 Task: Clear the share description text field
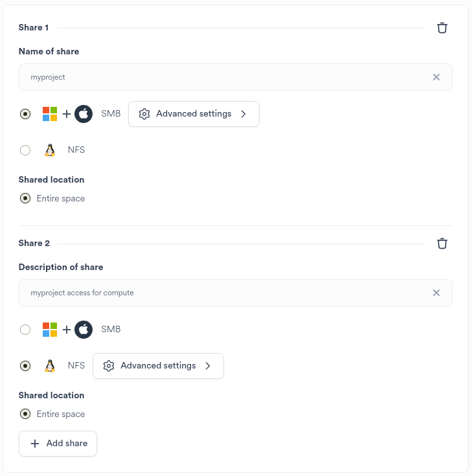436,293
